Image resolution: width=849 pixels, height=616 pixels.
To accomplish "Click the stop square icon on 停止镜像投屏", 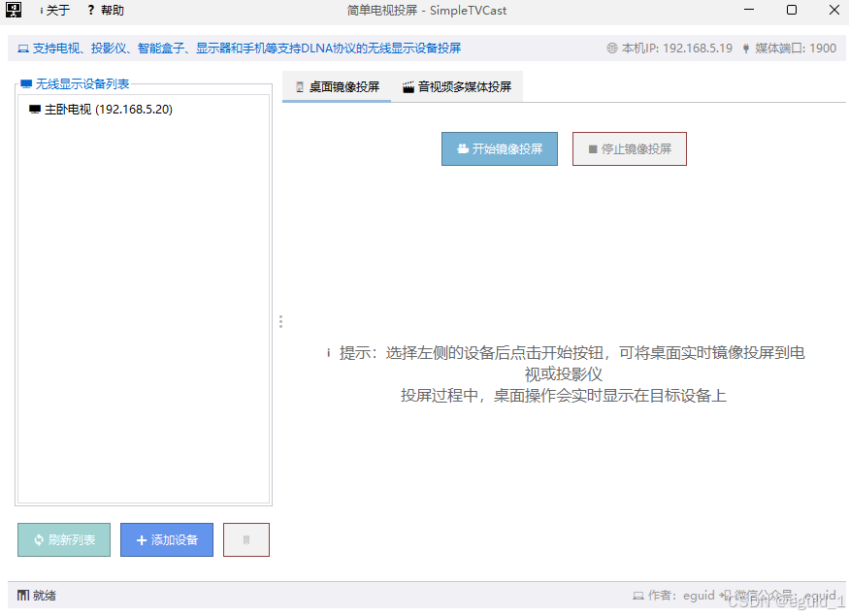I will point(592,147).
